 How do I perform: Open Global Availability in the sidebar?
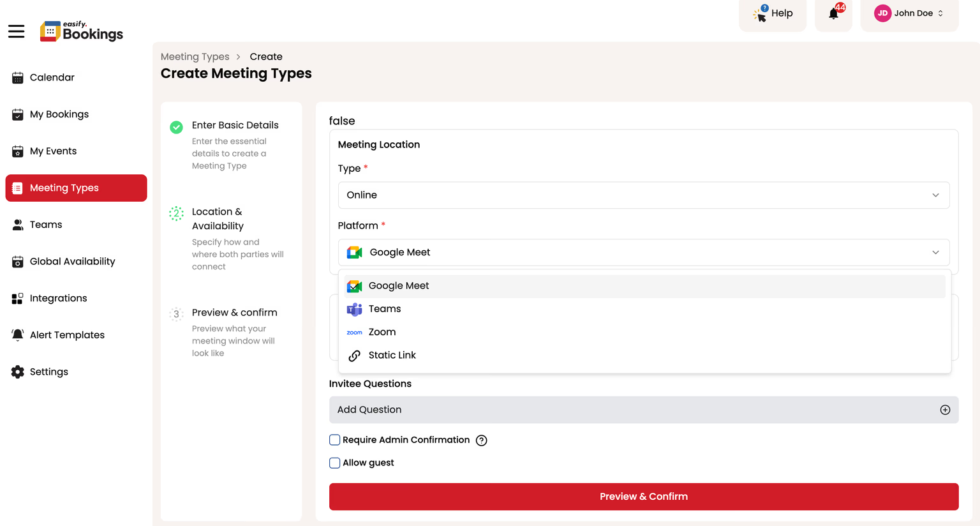pos(76,262)
